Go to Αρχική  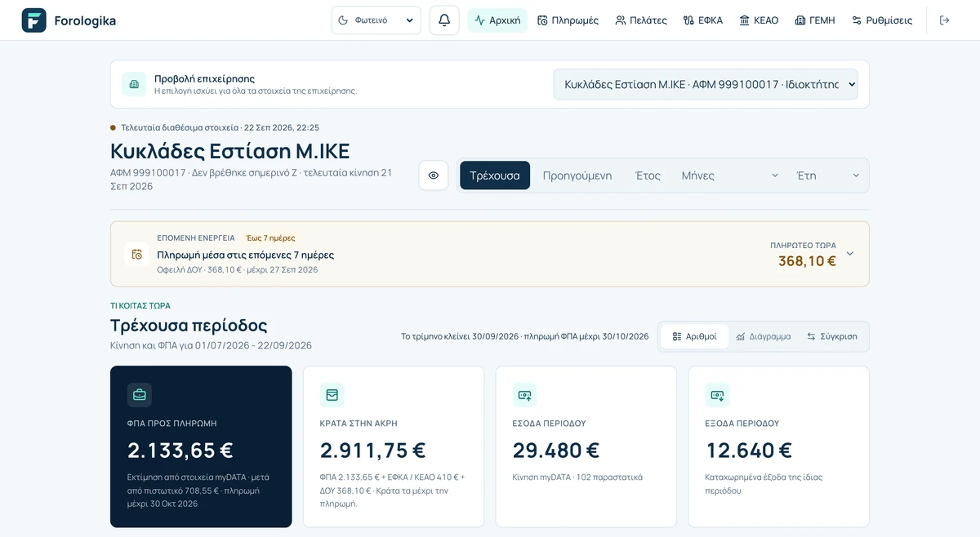pyautogui.click(x=497, y=20)
